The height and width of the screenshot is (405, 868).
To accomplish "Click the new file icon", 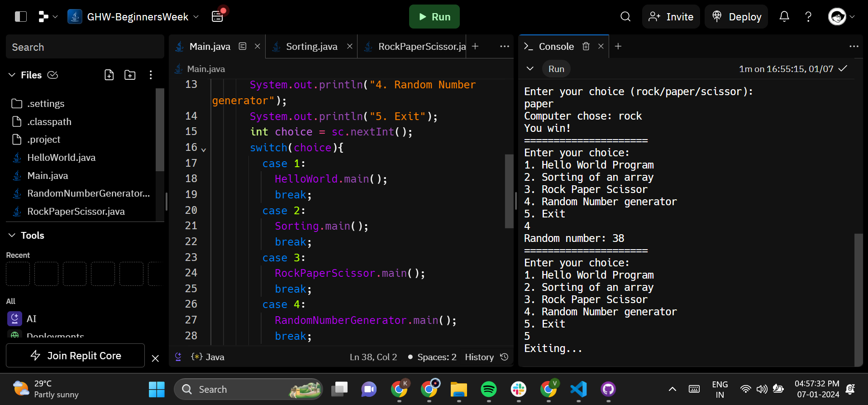I will [109, 75].
